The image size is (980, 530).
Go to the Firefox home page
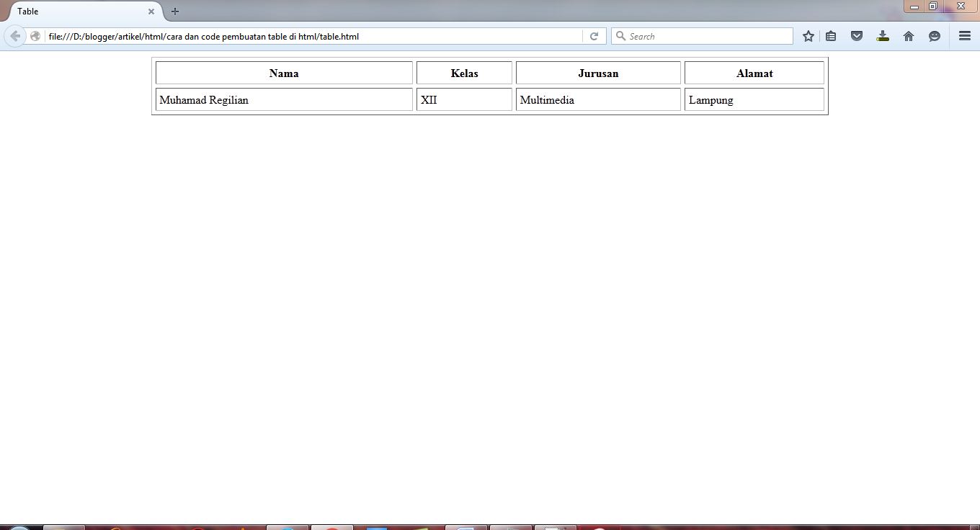coord(909,36)
